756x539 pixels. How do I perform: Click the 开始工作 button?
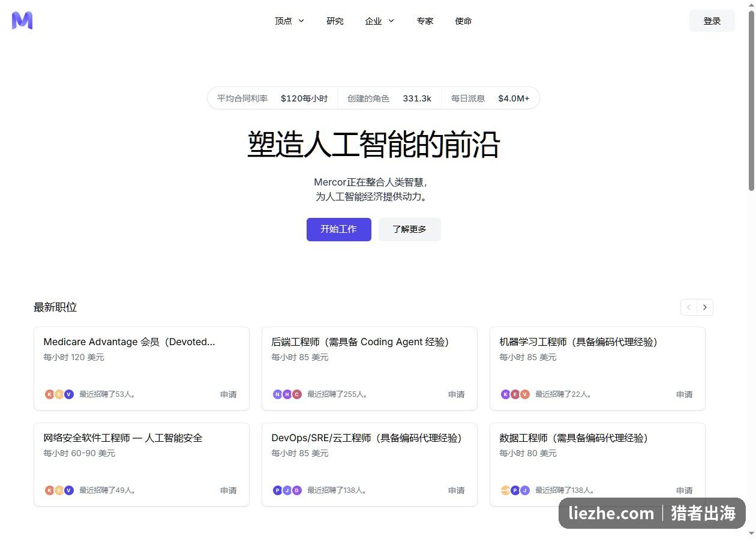[x=338, y=229]
